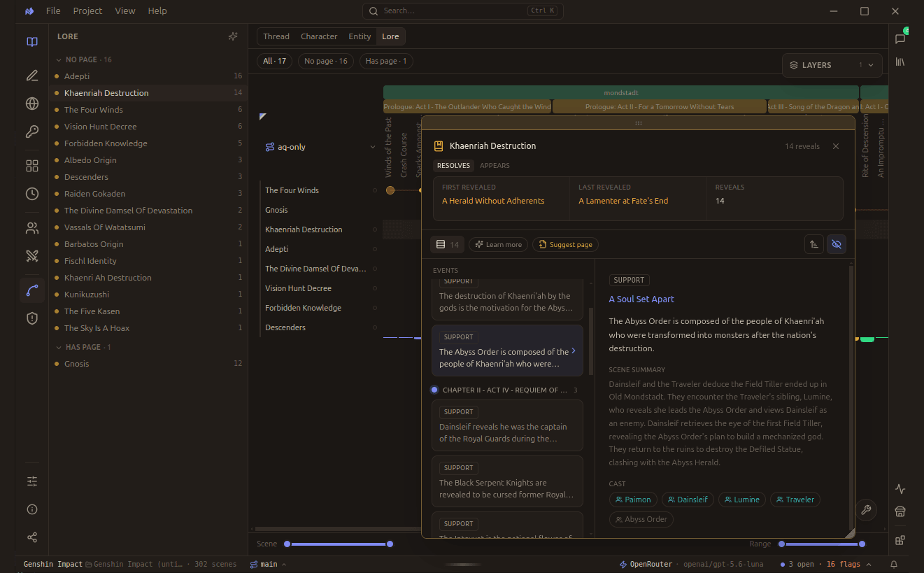This screenshot has height=573, width=924.
Task: Click the Lumine cast chip
Action: [742, 500]
